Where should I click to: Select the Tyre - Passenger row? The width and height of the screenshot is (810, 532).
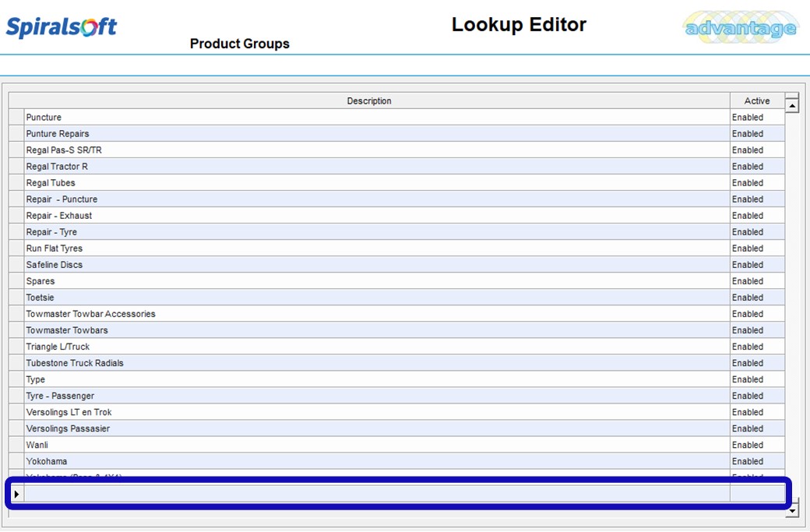(x=396, y=396)
